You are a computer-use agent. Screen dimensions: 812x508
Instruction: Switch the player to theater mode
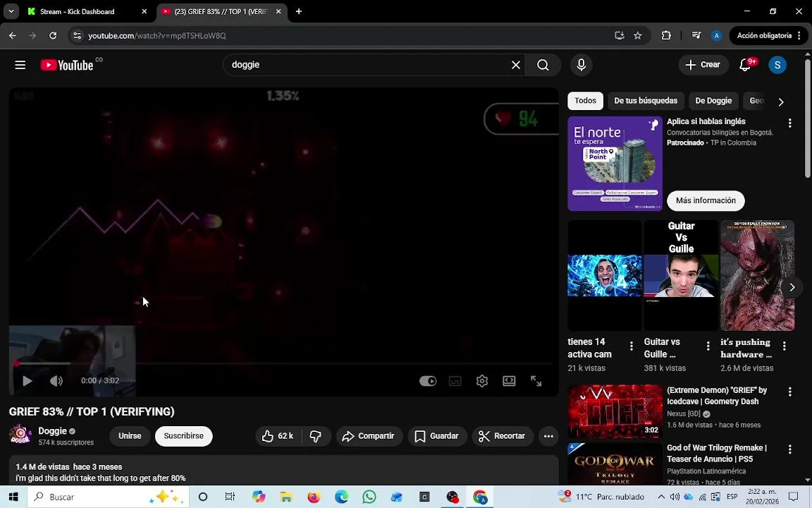point(509,381)
